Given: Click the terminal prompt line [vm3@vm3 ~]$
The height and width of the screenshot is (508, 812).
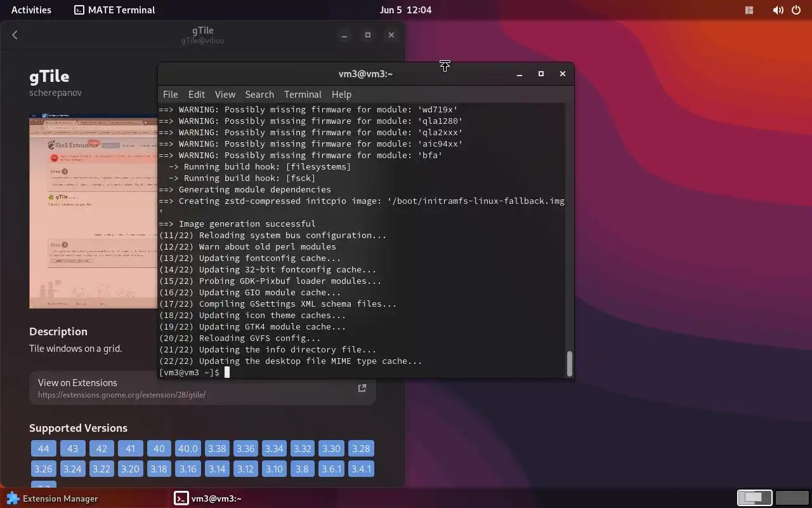Looking at the screenshot, I should pos(189,372).
